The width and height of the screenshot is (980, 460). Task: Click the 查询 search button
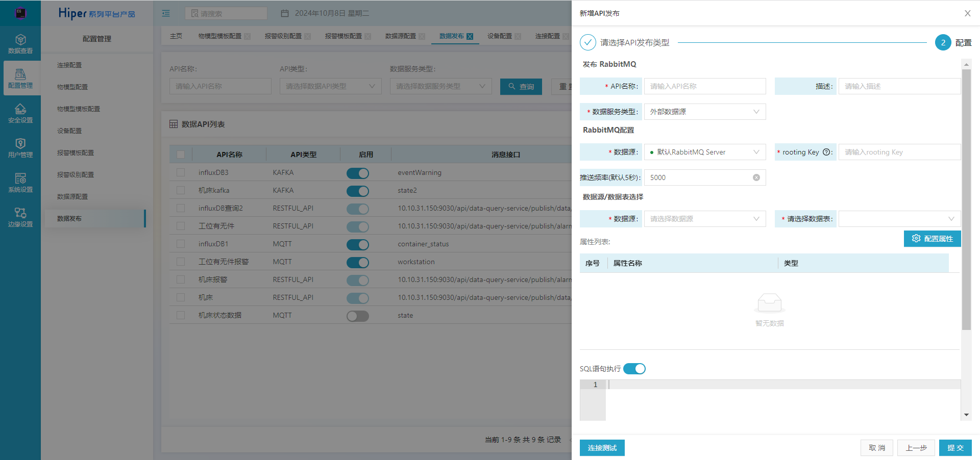pyautogui.click(x=521, y=87)
